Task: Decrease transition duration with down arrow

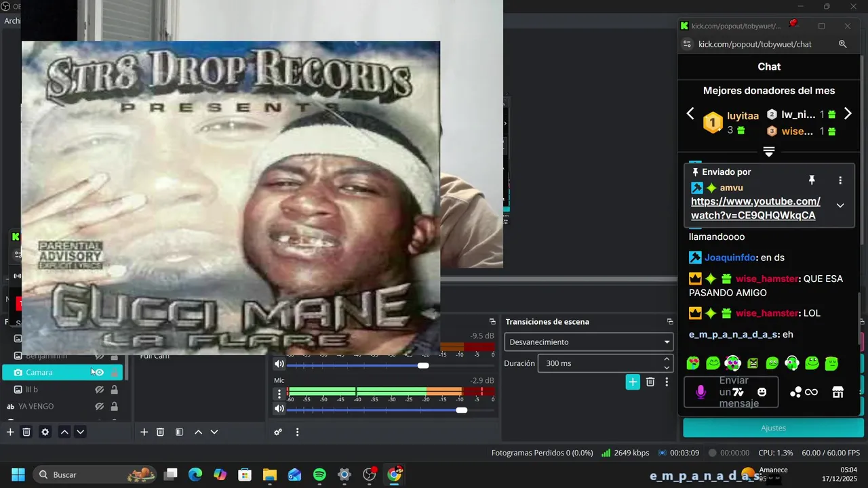Action: (x=667, y=367)
